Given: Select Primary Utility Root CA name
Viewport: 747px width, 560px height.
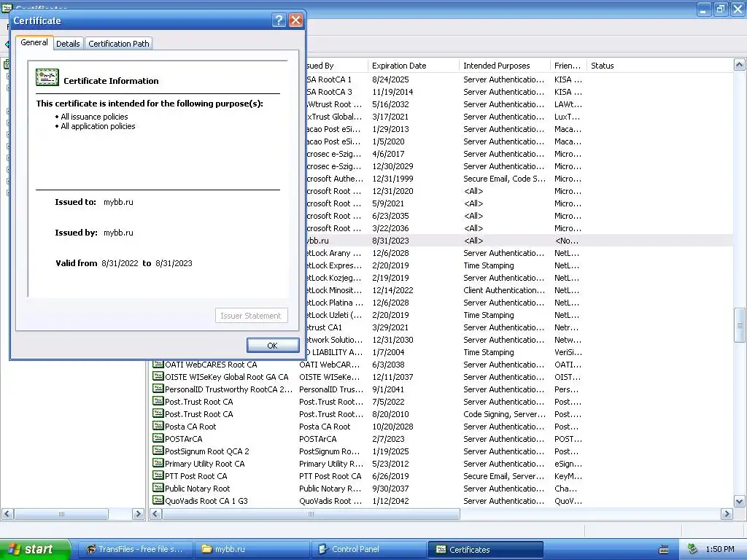Looking at the screenshot, I should tap(204, 464).
